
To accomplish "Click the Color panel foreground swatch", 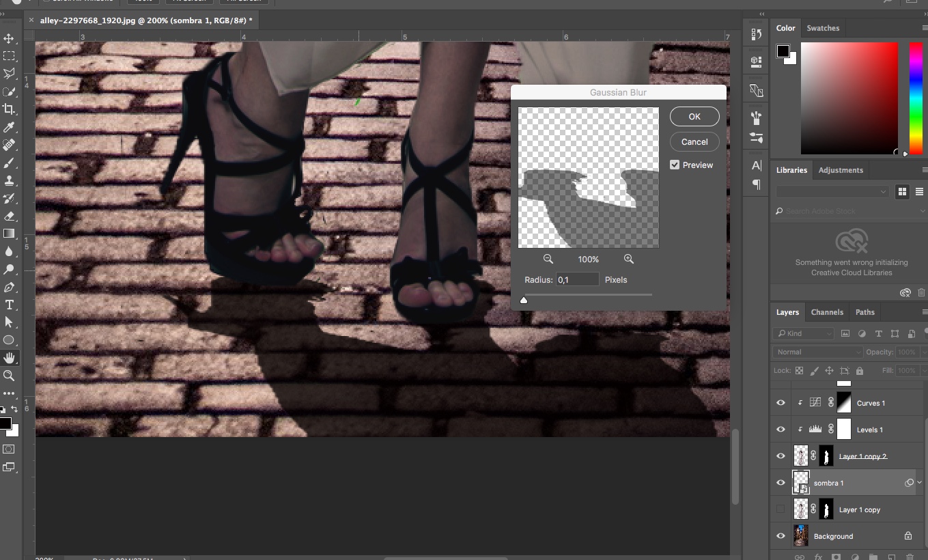I will click(x=783, y=51).
